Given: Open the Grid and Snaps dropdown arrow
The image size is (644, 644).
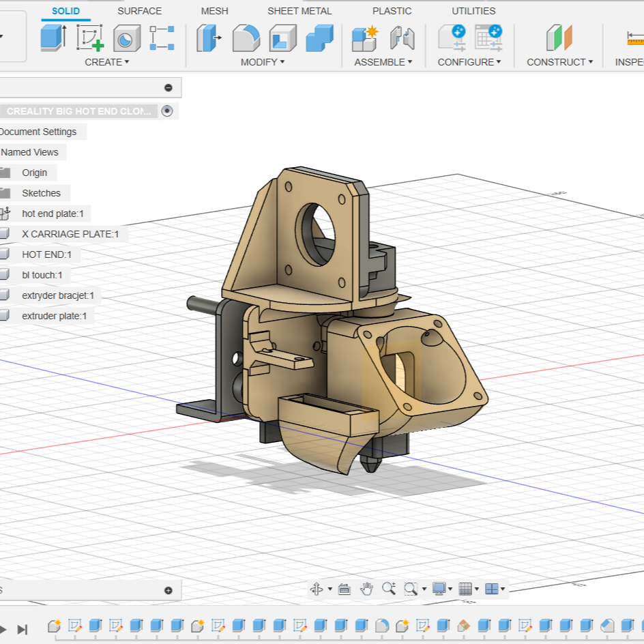Looking at the screenshot, I should point(476,588).
